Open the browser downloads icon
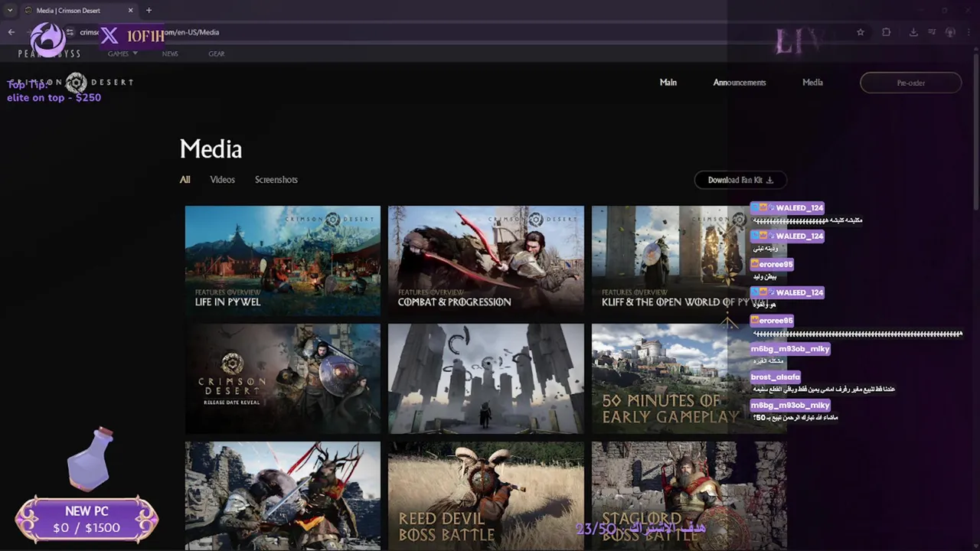The height and width of the screenshot is (551, 980). 913,32
